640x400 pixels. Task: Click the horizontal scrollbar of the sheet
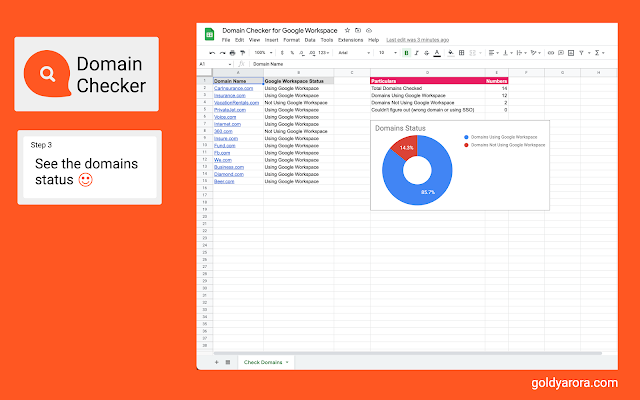pyautogui.click(x=407, y=353)
